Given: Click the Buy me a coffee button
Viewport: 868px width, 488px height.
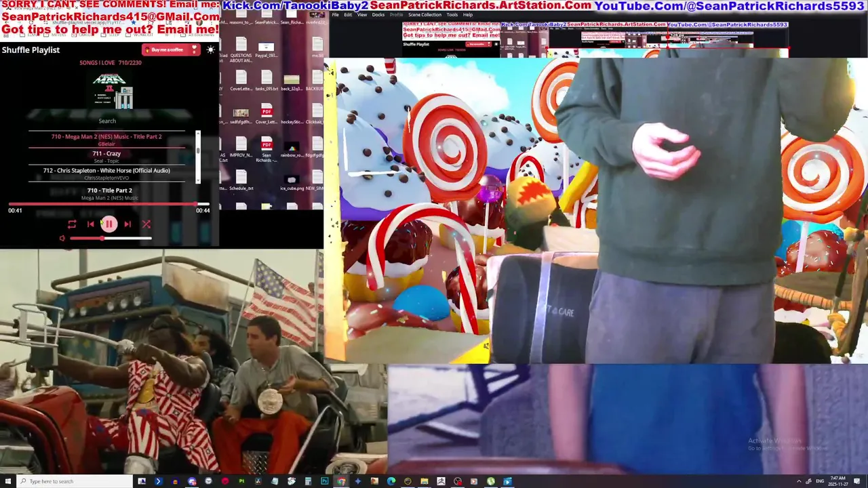Looking at the screenshot, I should [x=170, y=49].
